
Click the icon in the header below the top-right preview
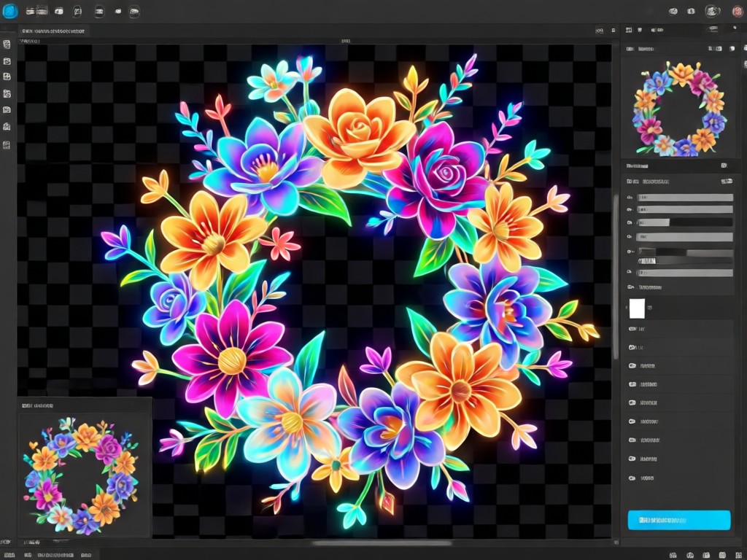click(x=724, y=166)
